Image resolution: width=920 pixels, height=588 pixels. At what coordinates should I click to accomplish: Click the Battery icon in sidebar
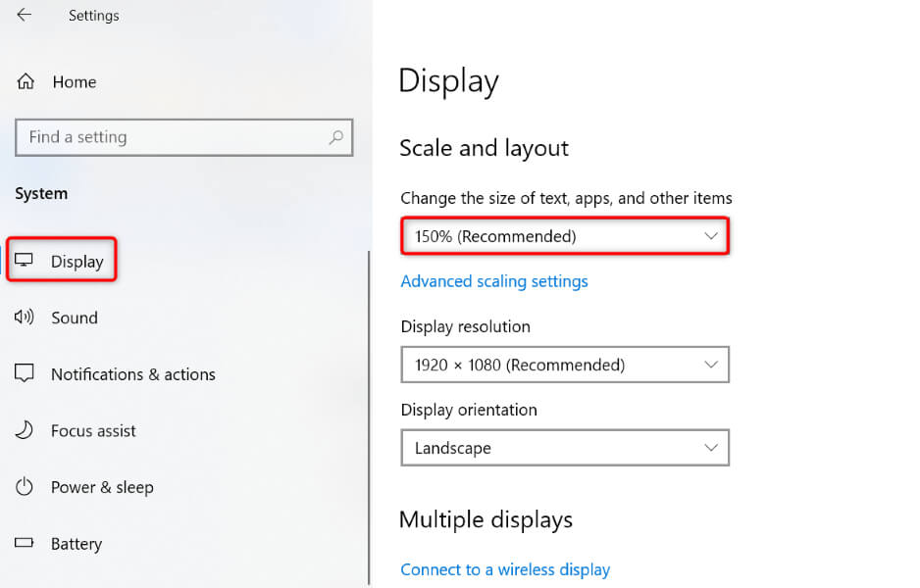point(24,543)
